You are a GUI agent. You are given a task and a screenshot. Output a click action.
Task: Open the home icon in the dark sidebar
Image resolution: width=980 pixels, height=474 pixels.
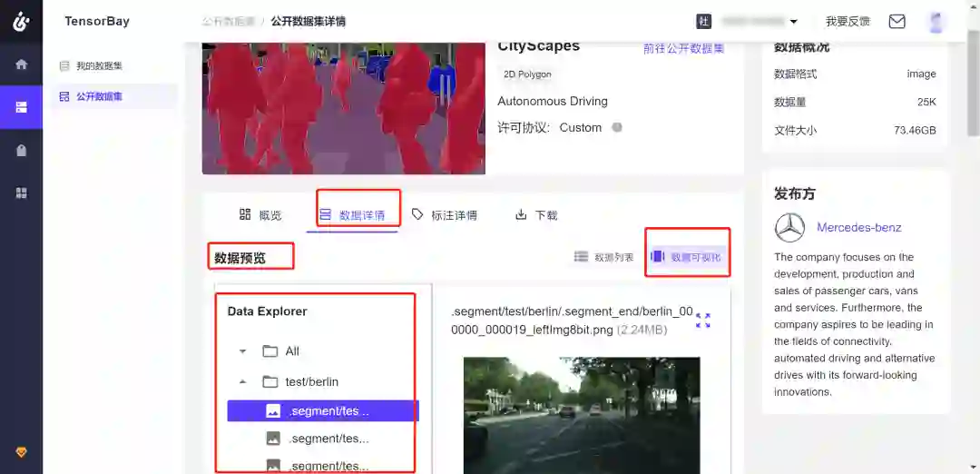21,64
